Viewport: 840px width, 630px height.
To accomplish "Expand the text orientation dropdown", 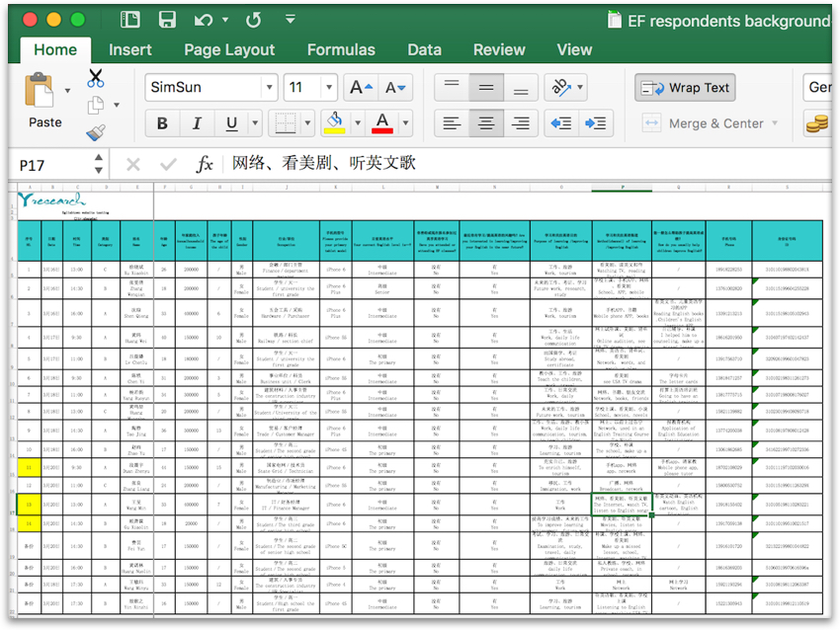I will tap(580, 87).
